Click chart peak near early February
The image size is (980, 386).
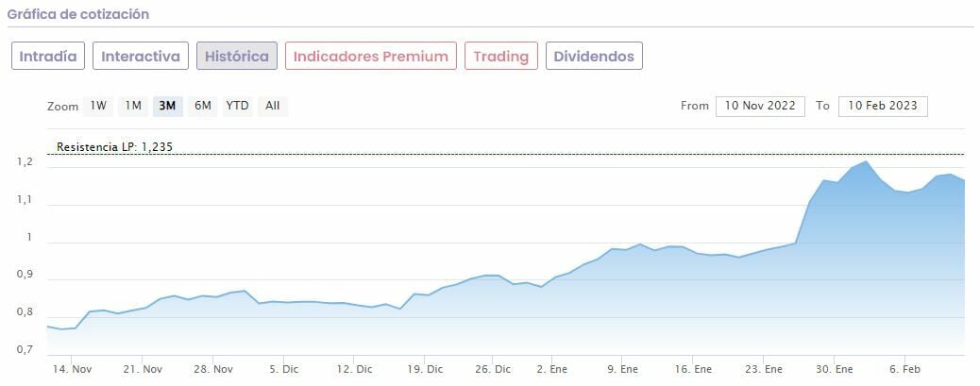click(x=865, y=162)
